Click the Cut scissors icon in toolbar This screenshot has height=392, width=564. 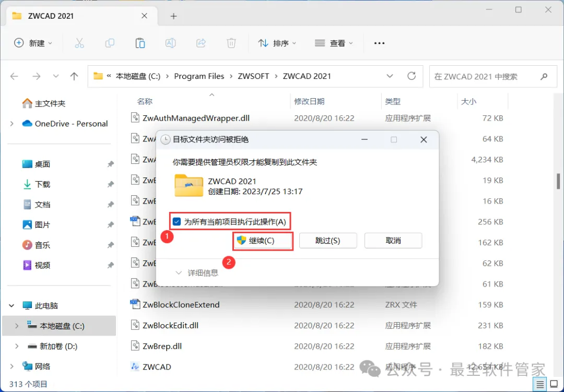click(x=79, y=43)
